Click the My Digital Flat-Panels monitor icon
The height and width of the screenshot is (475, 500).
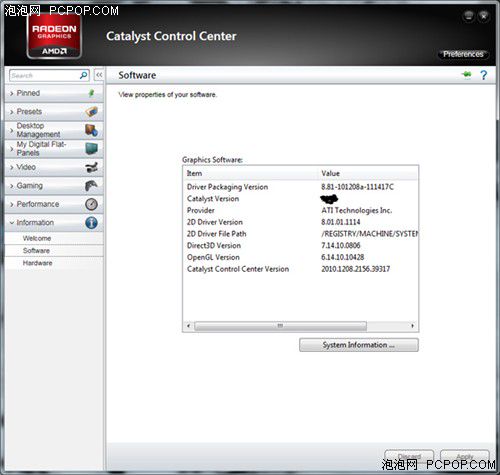tap(91, 149)
